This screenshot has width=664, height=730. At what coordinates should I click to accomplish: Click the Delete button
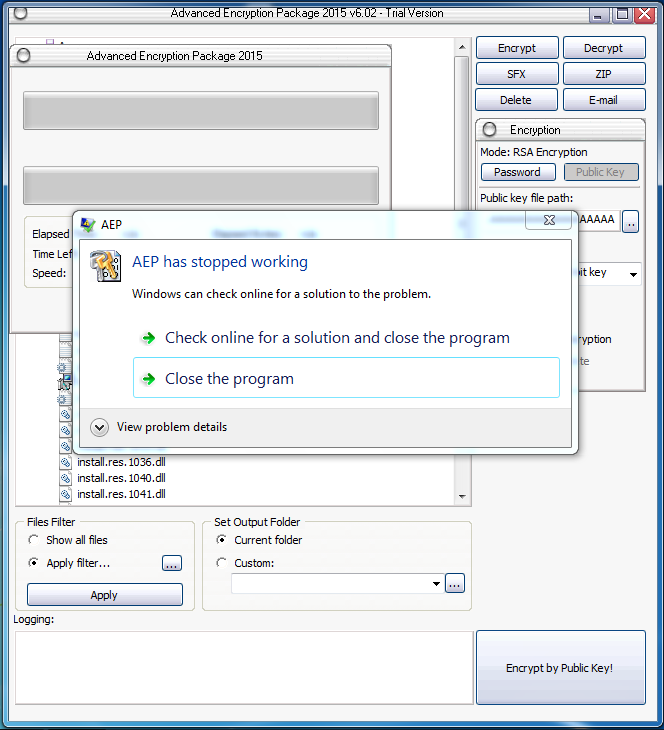pos(516,100)
